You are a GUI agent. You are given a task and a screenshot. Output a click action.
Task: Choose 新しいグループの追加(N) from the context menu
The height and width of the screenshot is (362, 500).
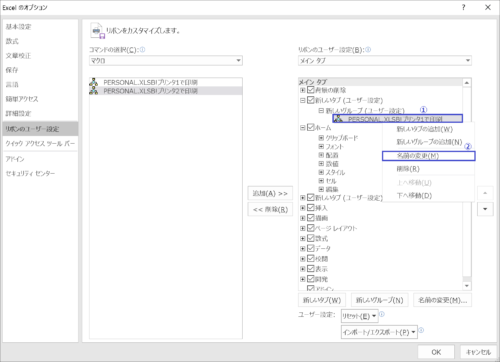tap(429, 142)
